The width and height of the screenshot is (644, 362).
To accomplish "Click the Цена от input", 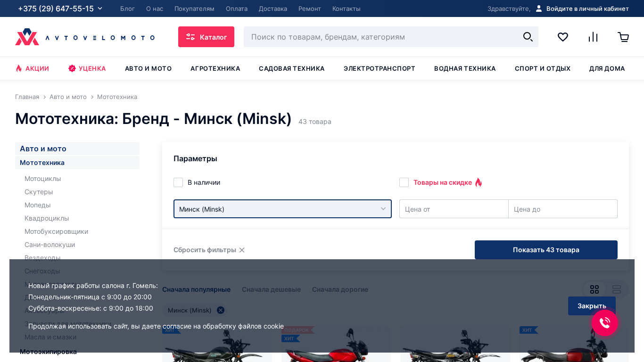I will (454, 209).
